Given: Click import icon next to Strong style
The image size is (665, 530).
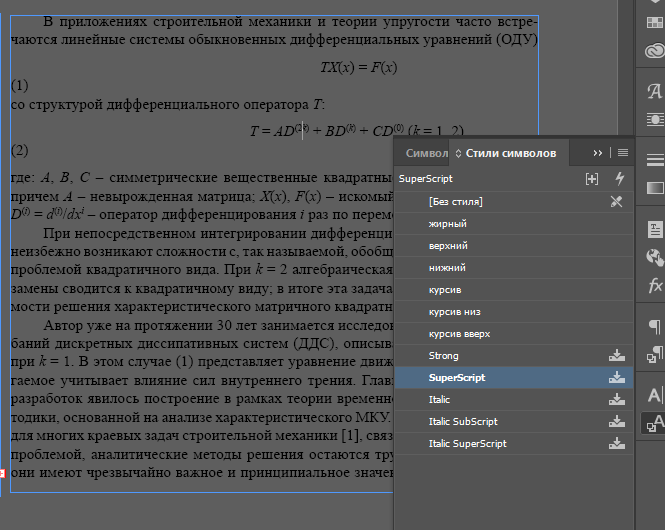Looking at the screenshot, I should (x=617, y=356).
